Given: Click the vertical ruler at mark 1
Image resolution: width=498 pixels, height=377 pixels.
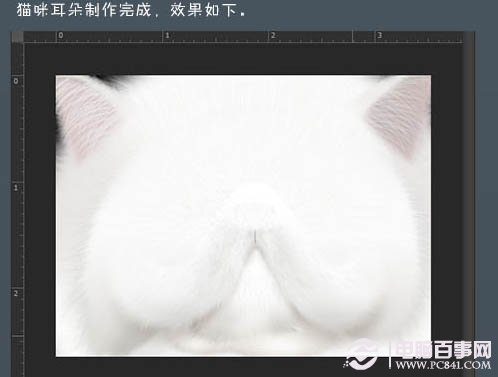Looking at the screenshot, I should (x=16, y=188).
